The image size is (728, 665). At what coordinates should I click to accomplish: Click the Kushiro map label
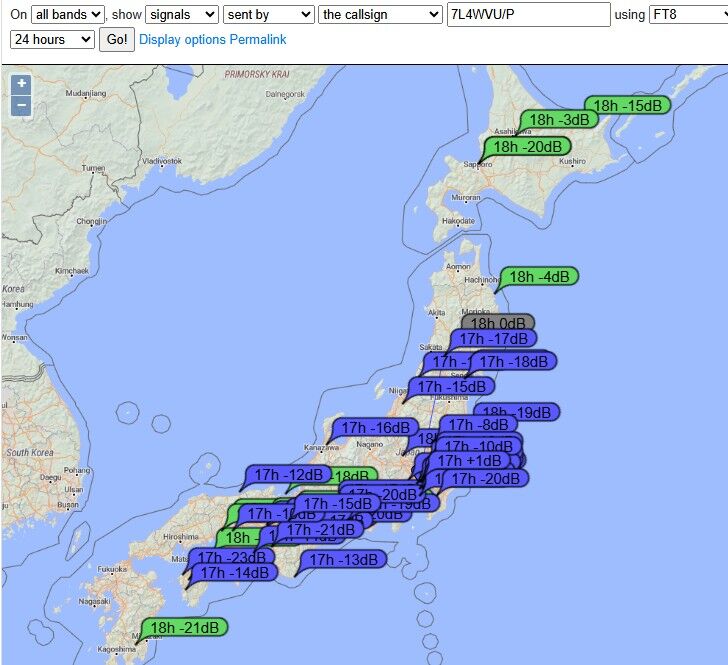(x=572, y=161)
